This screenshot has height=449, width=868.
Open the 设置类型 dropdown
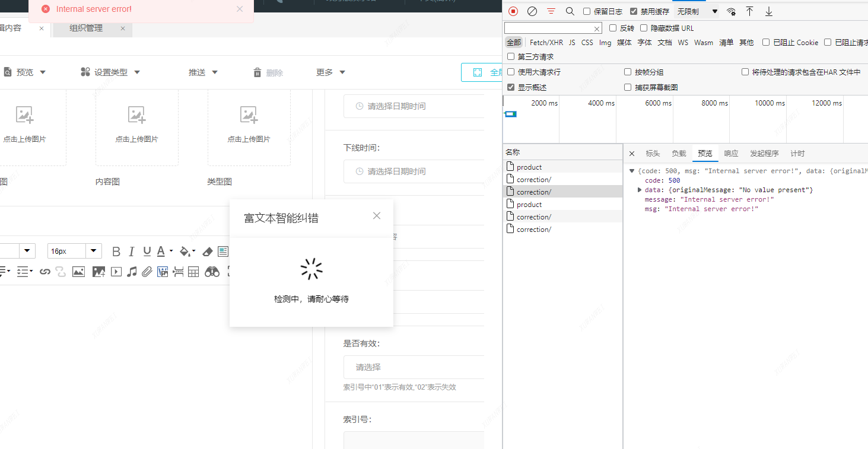110,72
